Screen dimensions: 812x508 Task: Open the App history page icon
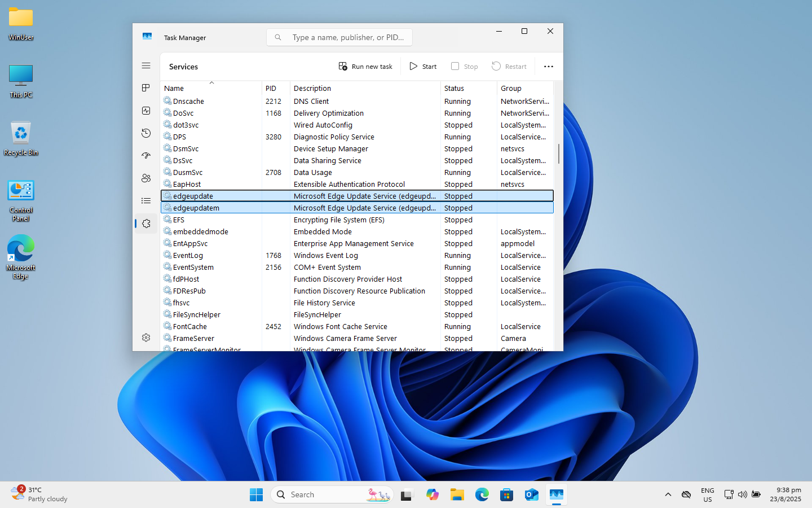(146, 133)
